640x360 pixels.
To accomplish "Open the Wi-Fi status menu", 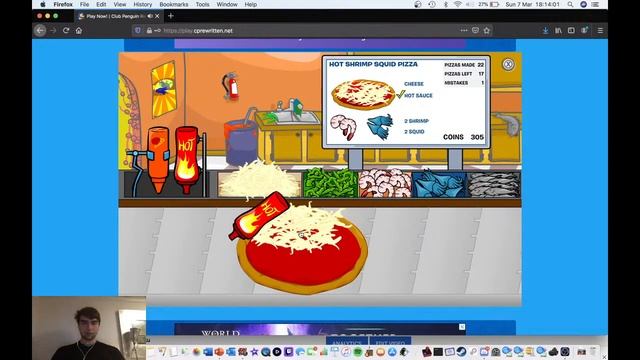I will [457, 4].
